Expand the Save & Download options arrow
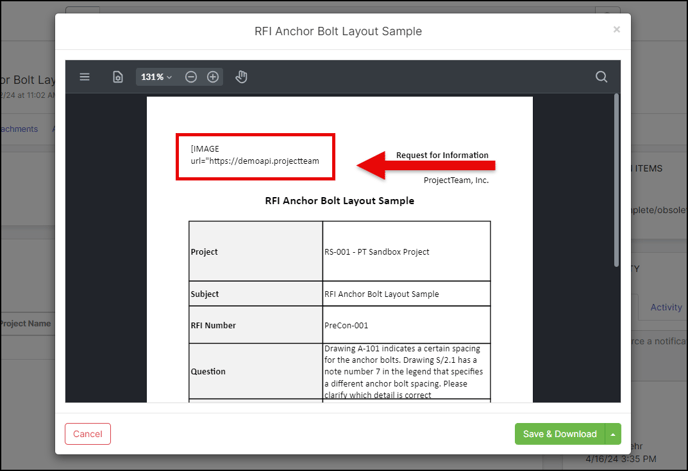 pyautogui.click(x=613, y=434)
